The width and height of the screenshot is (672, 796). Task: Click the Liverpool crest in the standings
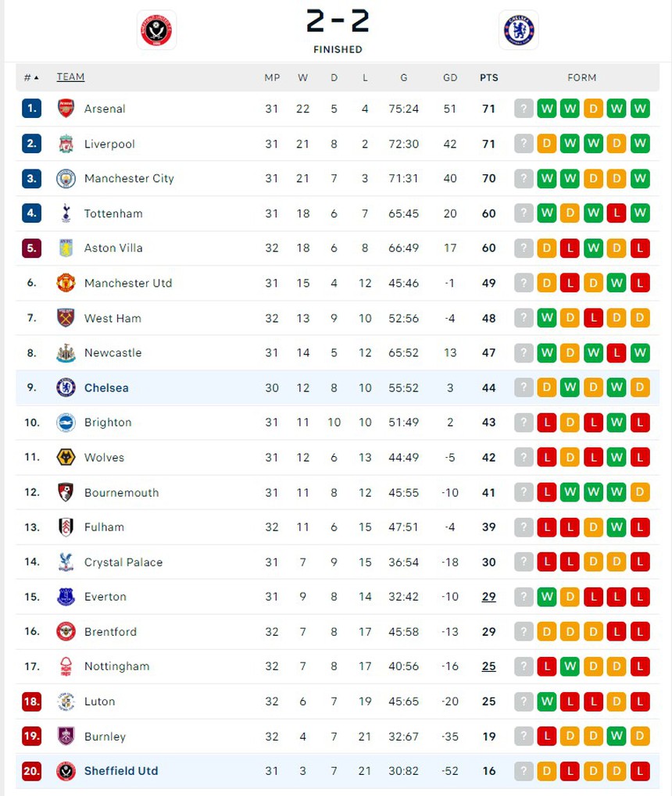pos(66,144)
